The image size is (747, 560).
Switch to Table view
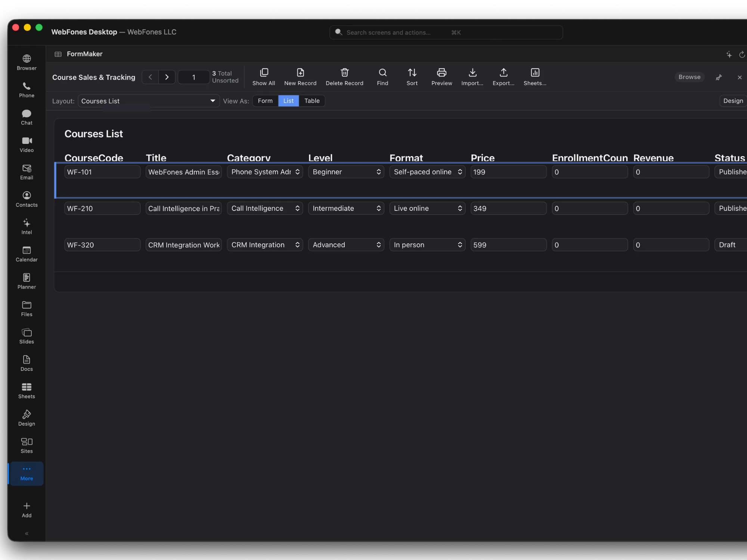pyautogui.click(x=312, y=101)
